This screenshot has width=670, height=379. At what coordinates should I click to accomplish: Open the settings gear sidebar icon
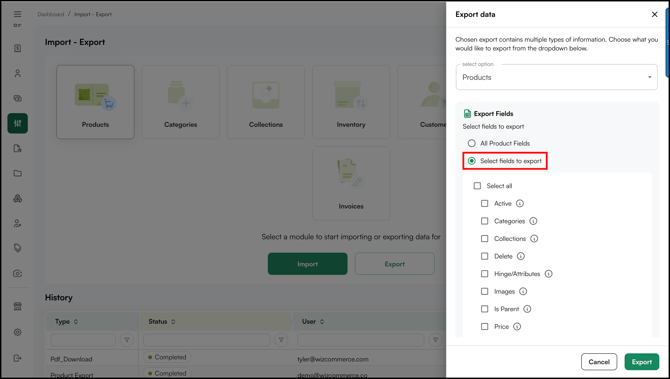(x=18, y=332)
